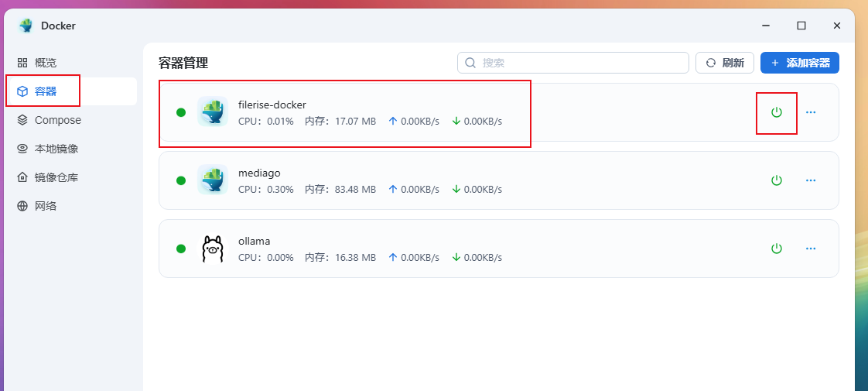Toggle power for filerise-docker container
Image resolution: width=868 pixels, height=391 pixels.
777,112
